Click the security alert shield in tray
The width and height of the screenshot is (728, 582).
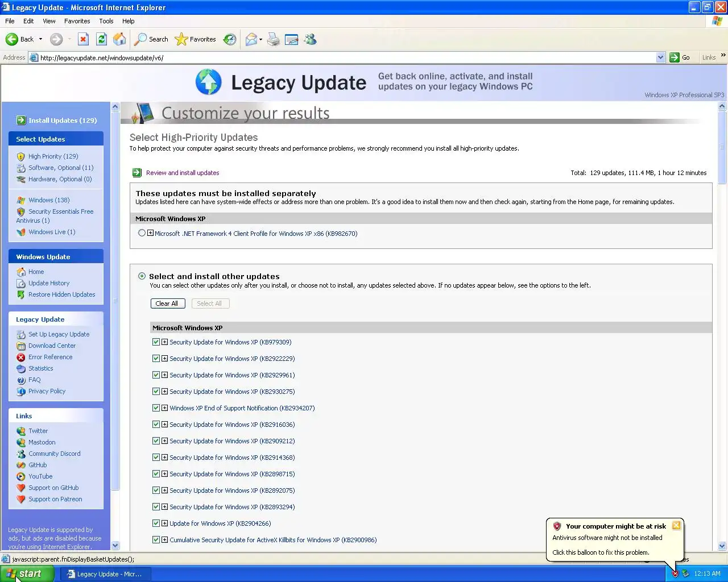click(675, 573)
